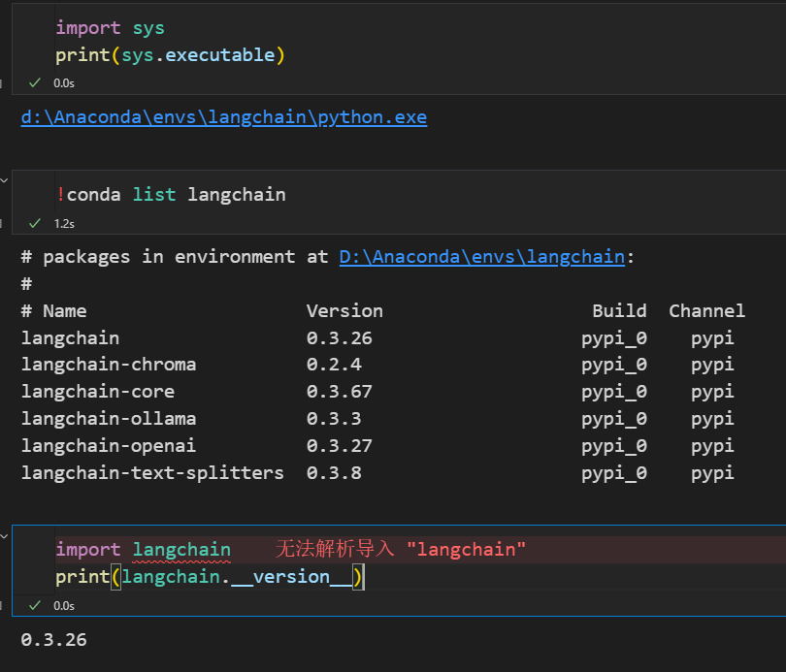The height and width of the screenshot is (672, 786).
Task: Click version 0.2.4 of langchain-chroma
Action: (334, 365)
